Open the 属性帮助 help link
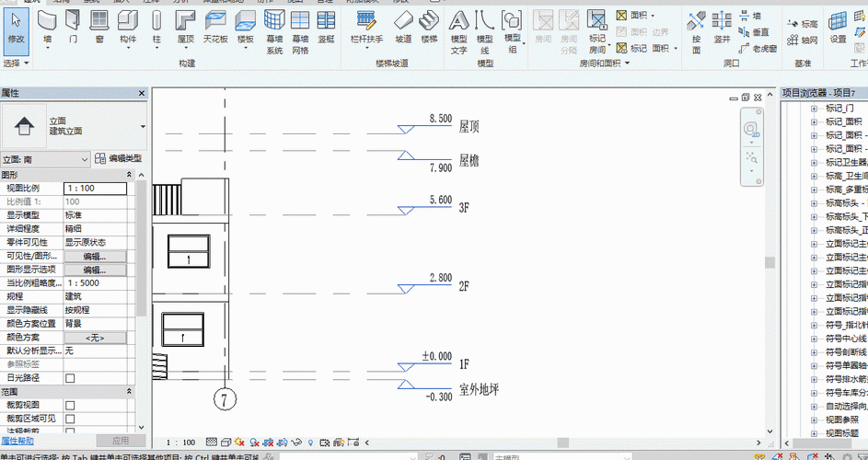Screen dimensions: 868x460 [17, 442]
